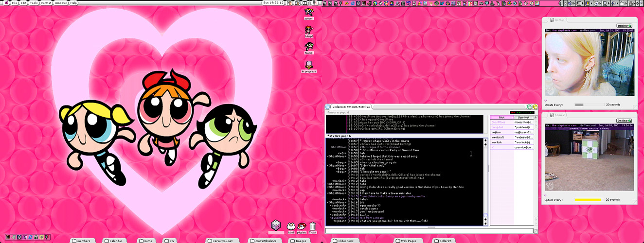Toggle the Online button in home1 window
Image resolution: width=644 pixels, height=243 pixels.
pos(624,26)
